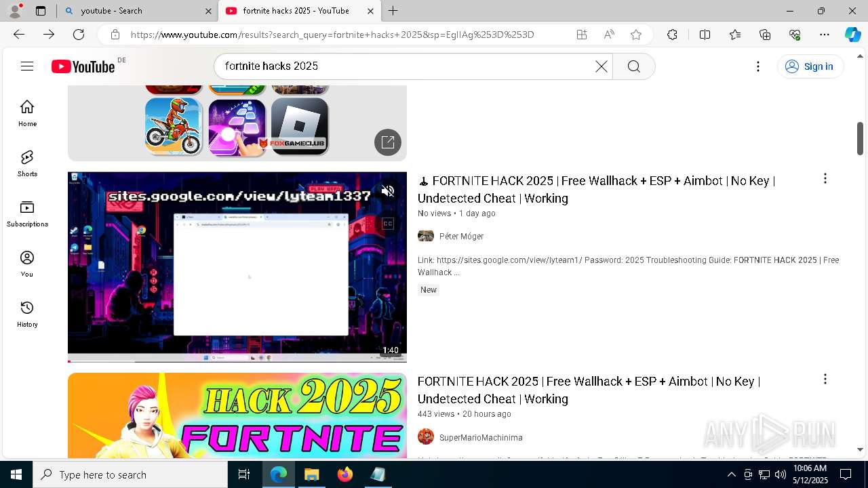Open Subscriptions in sidebar
The image size is (868, 488).
coord(27,213)
